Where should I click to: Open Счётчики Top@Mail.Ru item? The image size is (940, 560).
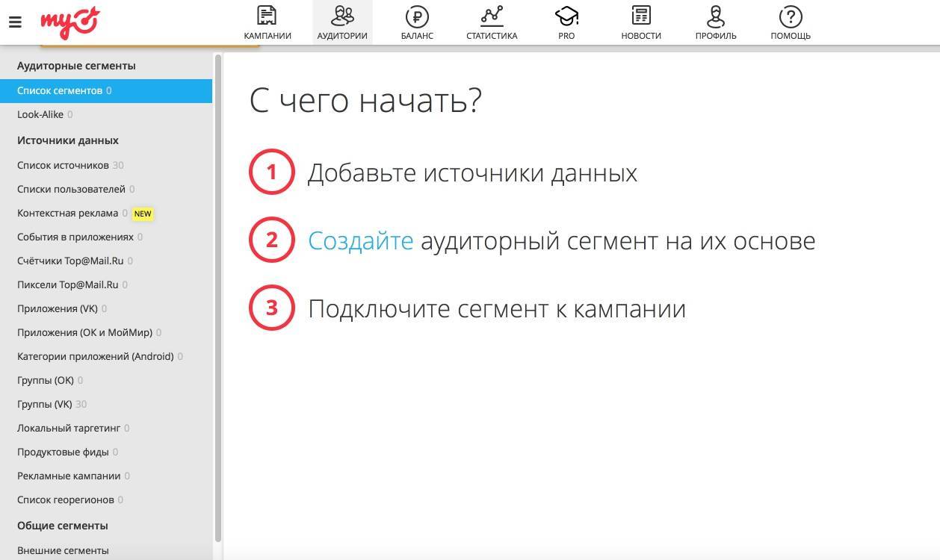coord(70,261)
